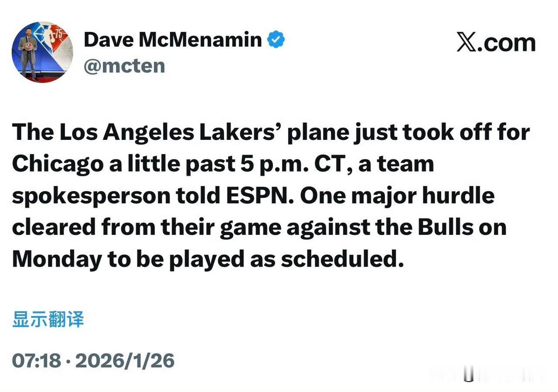Viewport: 558px width, 392px height.
Task: Select the timestamp 07:18 · 2026/1/26
Action: click(93, 360)
